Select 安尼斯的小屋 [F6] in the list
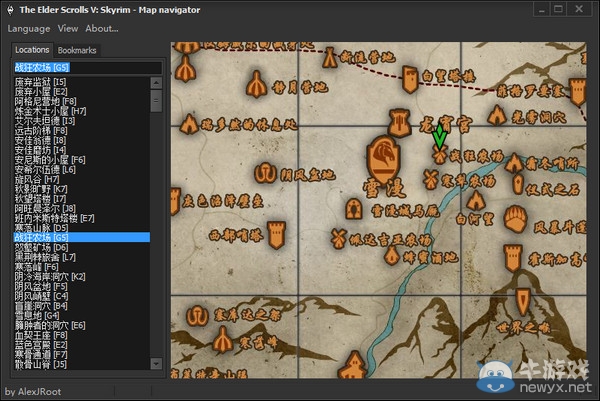 [x=82, y=160]
